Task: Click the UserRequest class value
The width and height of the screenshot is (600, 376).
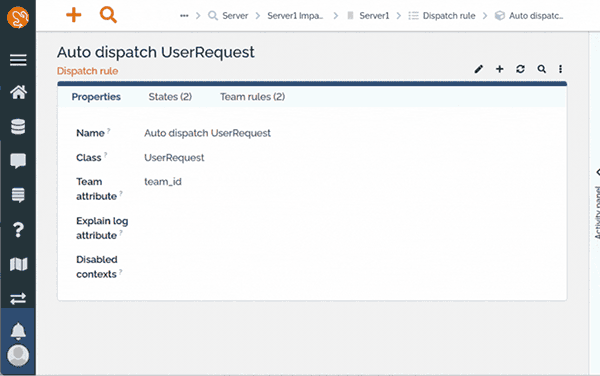Action: [x=174, y=158]
